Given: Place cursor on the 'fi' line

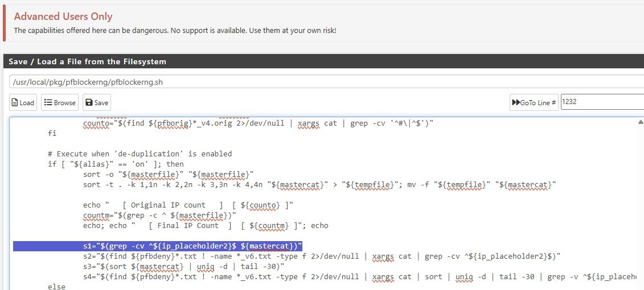Looking at the screenshot, I should 53,134.
